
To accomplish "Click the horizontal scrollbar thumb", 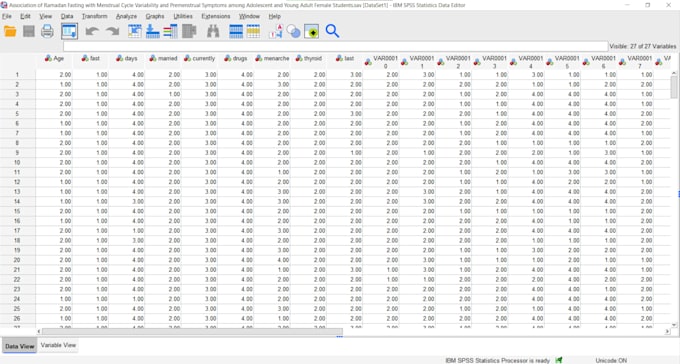I will (x=192, y=331).
